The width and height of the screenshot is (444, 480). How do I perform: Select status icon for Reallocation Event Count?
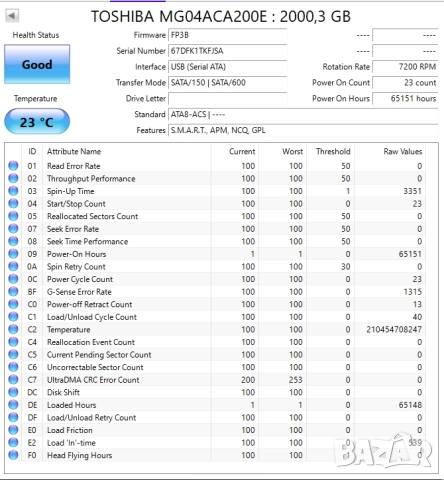(x=13, y=342)
